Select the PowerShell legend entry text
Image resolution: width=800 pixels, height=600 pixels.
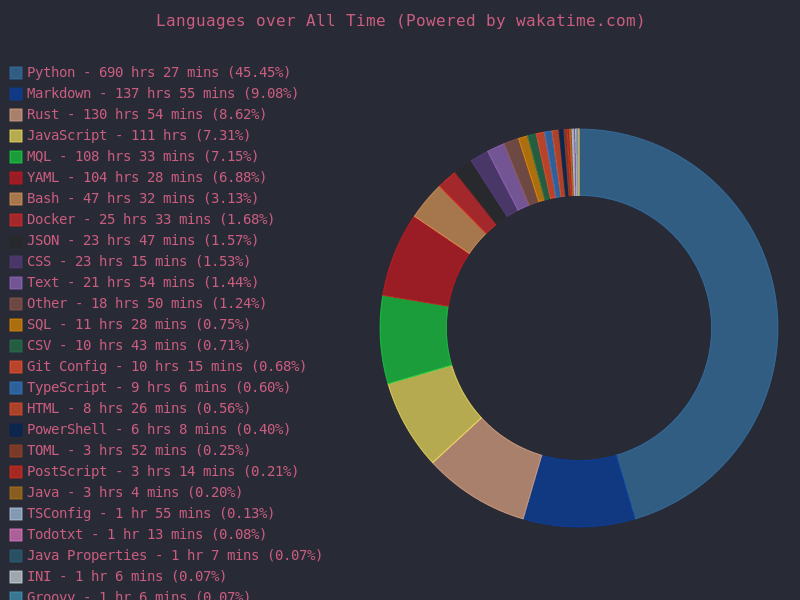(158, 429)
